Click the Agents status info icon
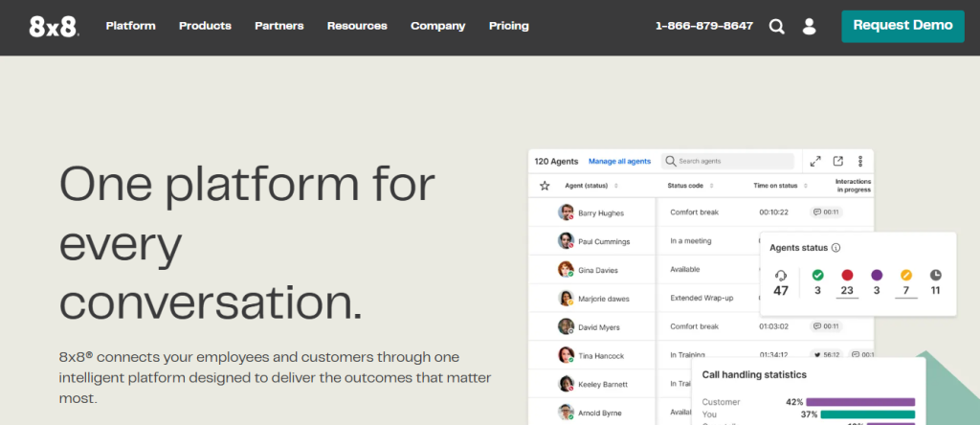This screenshot has height=425, width=980. [835, 248]
